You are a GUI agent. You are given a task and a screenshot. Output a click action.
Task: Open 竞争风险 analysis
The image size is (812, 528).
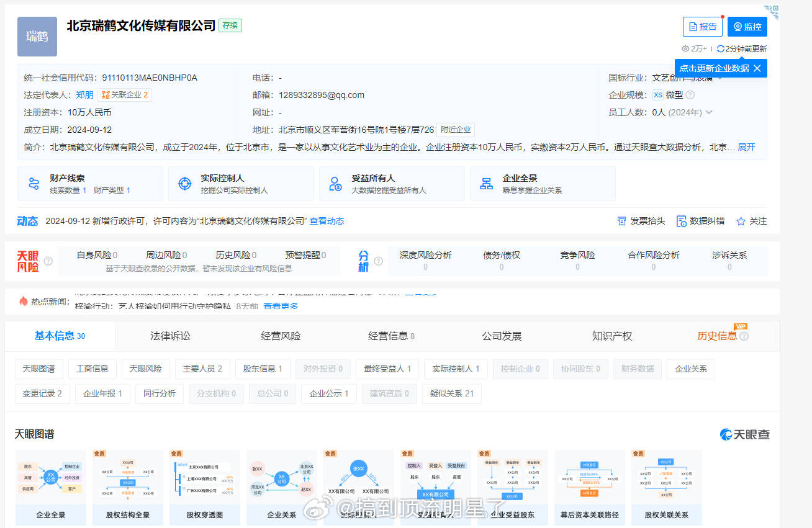577,261
